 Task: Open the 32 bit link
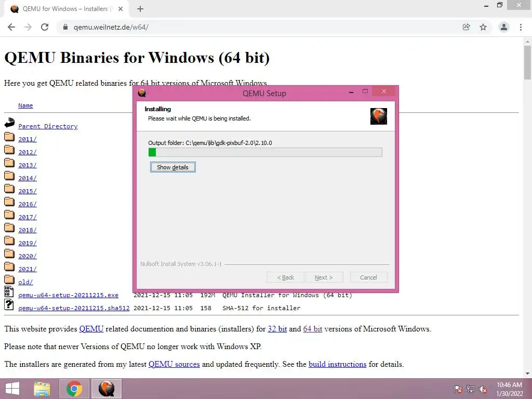click(x=277, y=329)
